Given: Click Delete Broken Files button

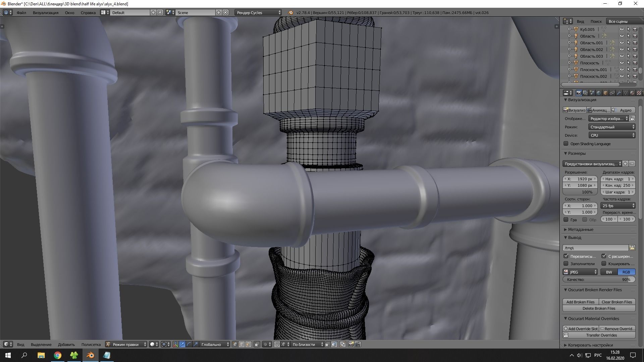Looking at the screenshot, I should (x=599, y=308).
